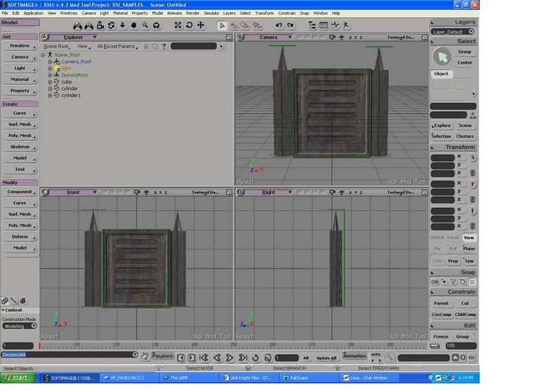This screenshot has height=392, width=543.
Task: Toggle the Global transform mode
Action: (x=437, y=237)
